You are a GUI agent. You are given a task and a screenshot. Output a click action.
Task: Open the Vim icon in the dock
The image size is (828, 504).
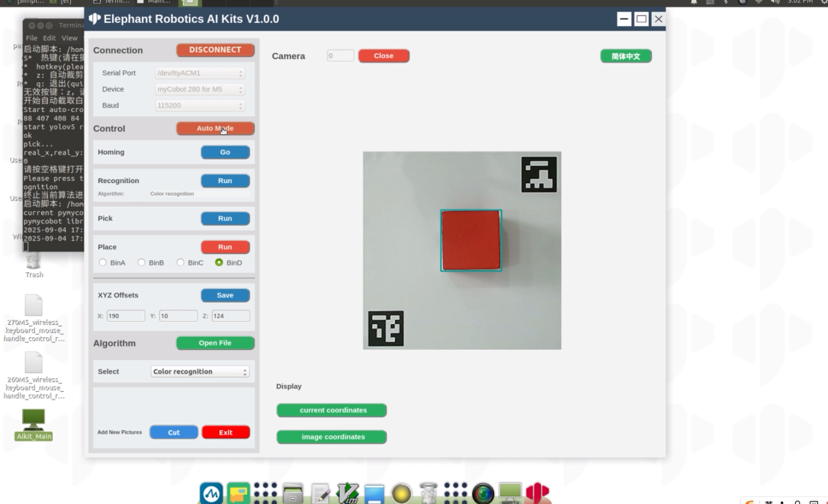point(348,493)
